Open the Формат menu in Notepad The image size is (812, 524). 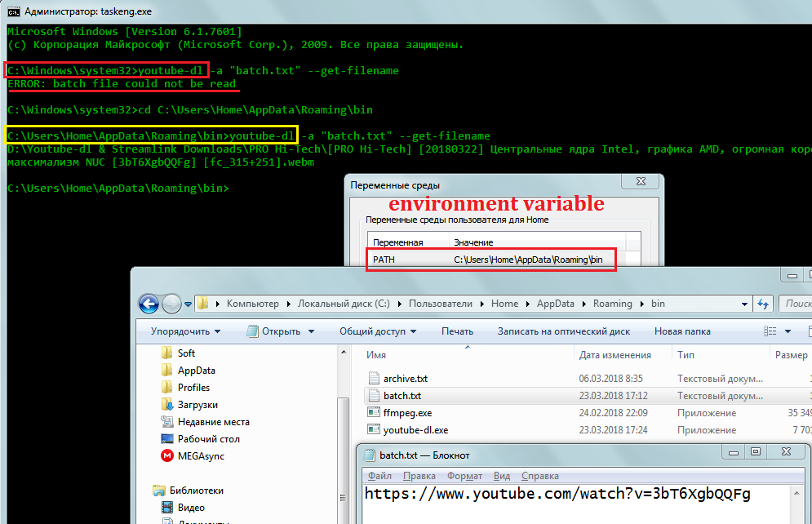pyautogui.click(x=464, y=476)
